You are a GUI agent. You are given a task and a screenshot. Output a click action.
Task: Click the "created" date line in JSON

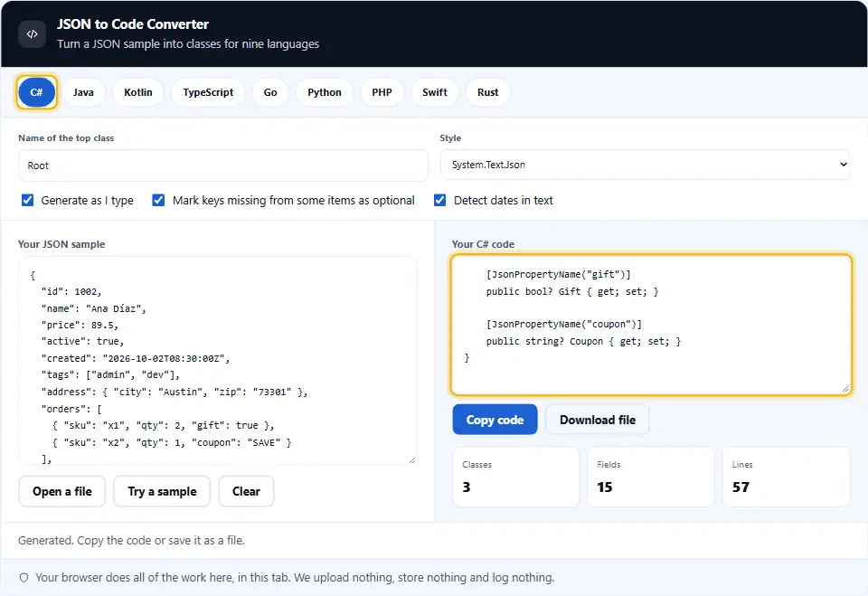[x=136, y=358]
